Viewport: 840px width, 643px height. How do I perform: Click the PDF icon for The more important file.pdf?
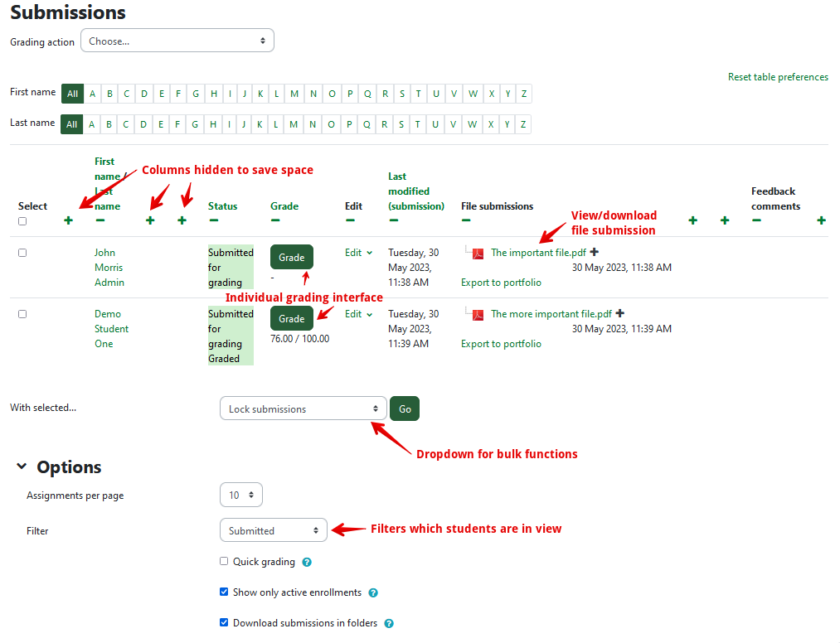[x=478, y=315]
